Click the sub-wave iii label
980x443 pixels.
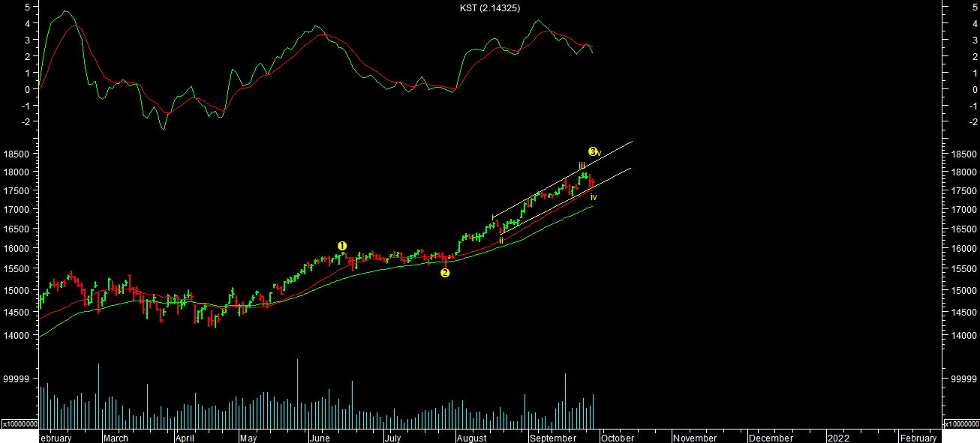click(x=582, y=166)
